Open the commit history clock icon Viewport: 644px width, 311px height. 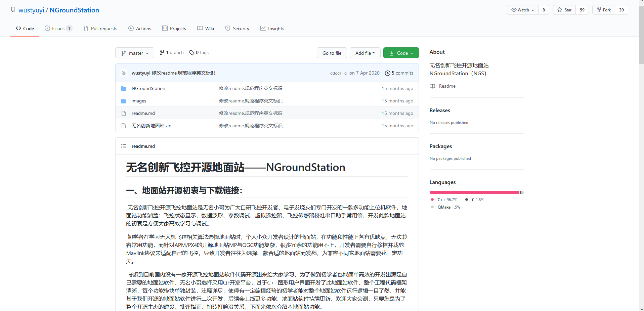(387, 73)
